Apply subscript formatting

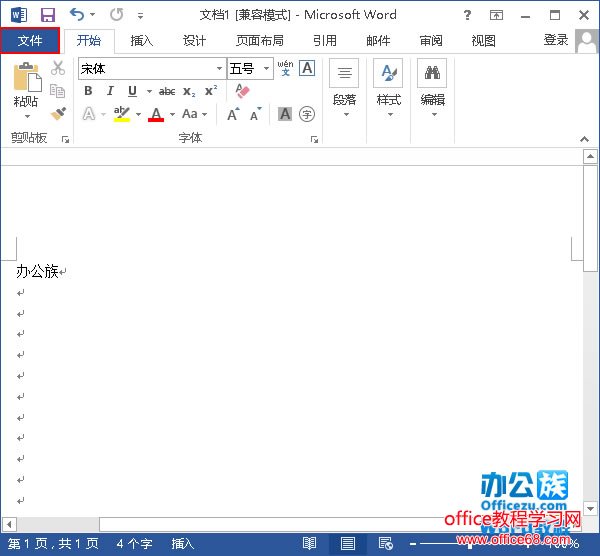coord(189,92)
